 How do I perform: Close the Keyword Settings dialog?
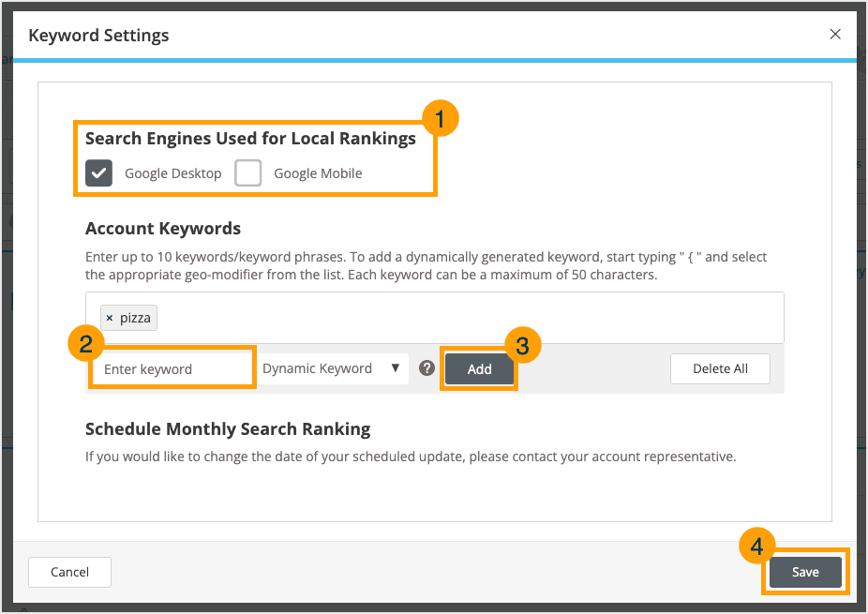(x=835, y=34)
